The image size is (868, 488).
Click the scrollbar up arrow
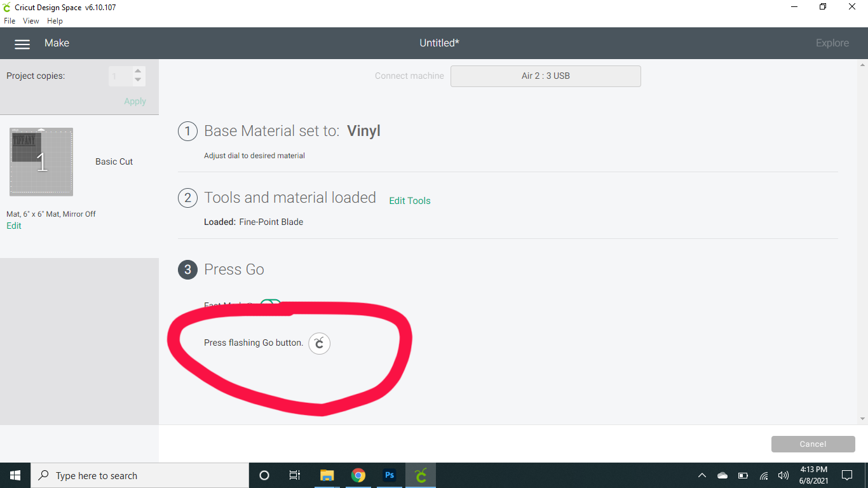863,65
